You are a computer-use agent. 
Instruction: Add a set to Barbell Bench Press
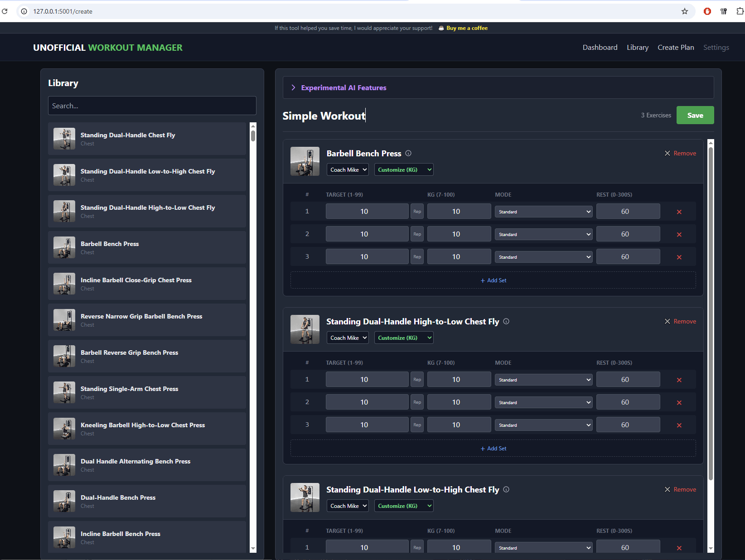click(x=493, y=280)
